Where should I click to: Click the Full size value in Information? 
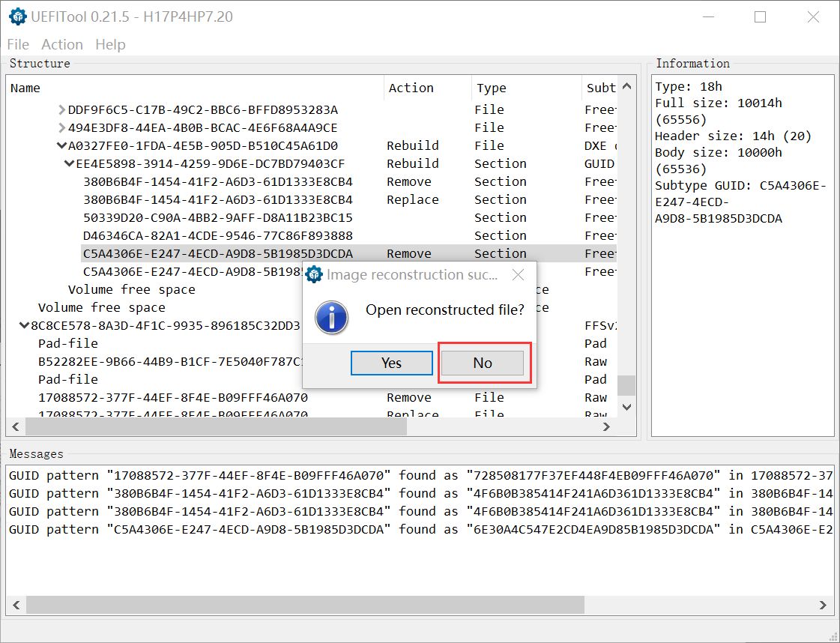coord(718,112)
